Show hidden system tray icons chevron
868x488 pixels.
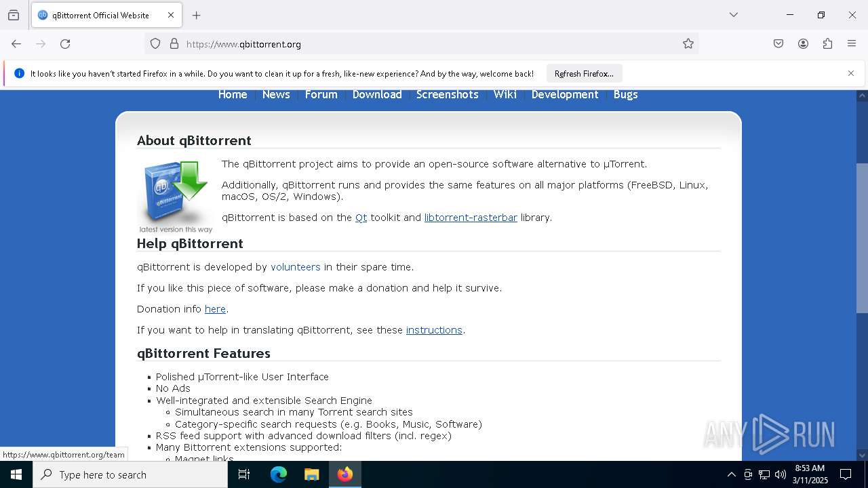(x=731, y=474)
